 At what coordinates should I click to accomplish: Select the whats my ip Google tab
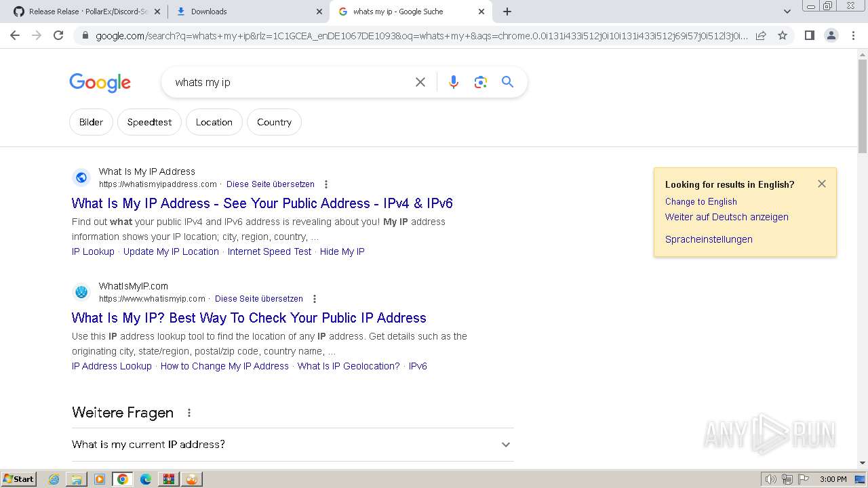(411, 12)
